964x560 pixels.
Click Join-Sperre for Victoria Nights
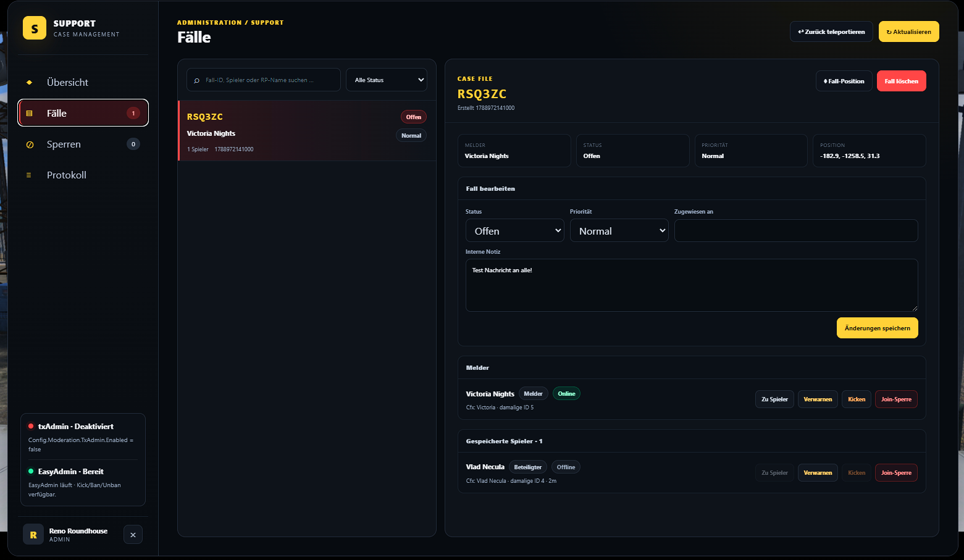[896, 399]
